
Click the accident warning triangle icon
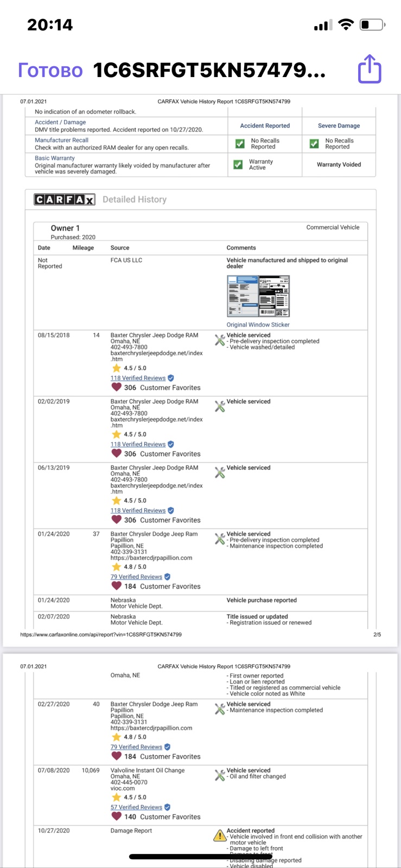click(220, 835)
